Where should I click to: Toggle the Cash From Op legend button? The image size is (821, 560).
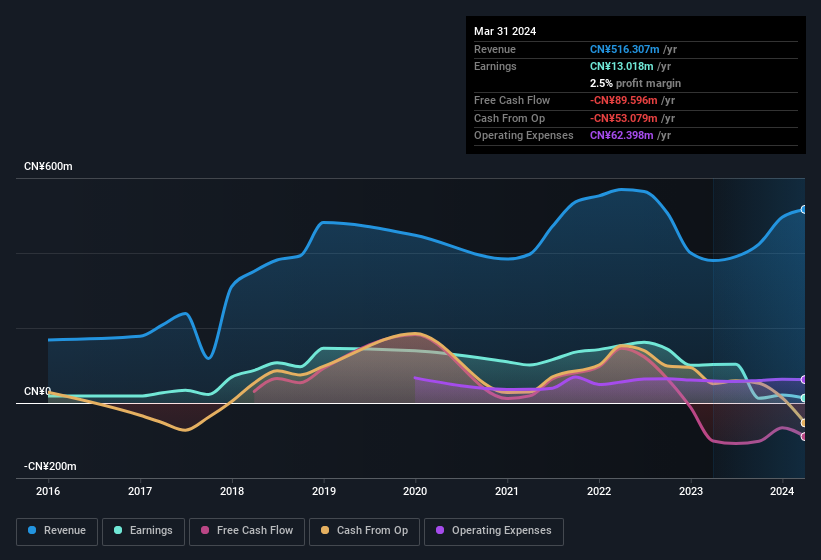[x=364, y=532]
